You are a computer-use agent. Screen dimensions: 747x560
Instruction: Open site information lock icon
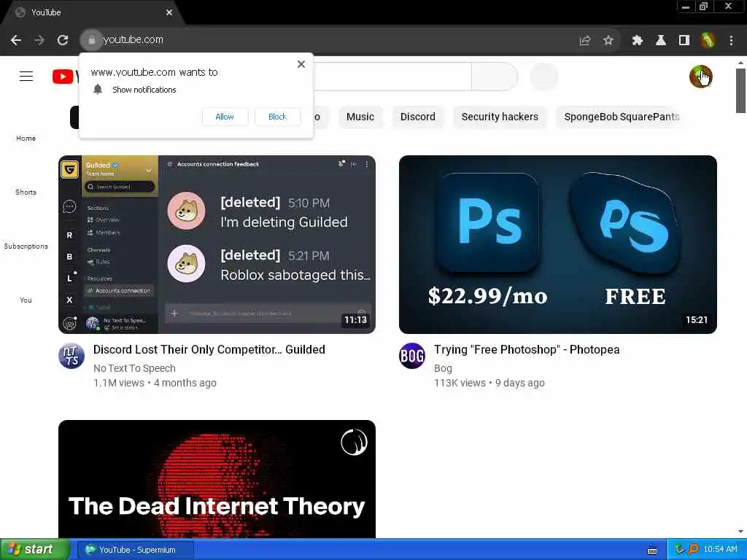click(91, 40)
